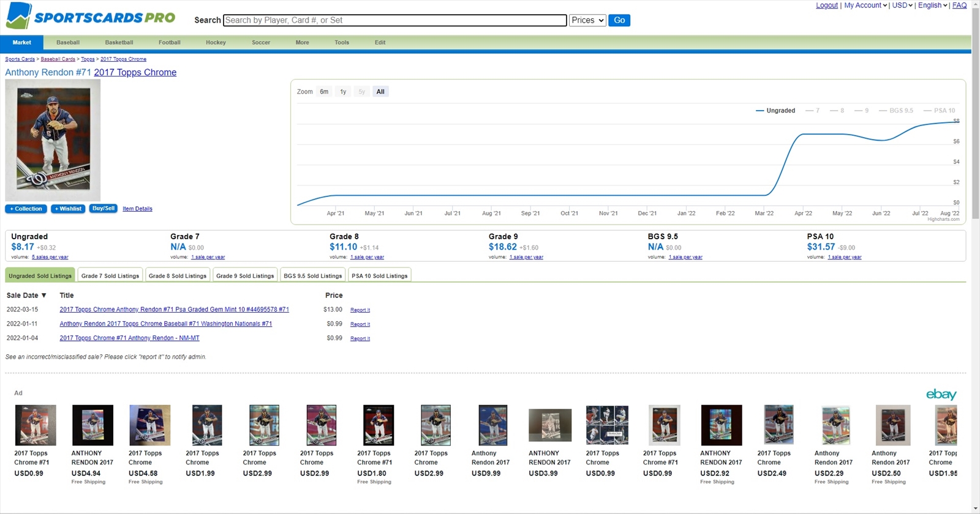This screenshot has width=980, height=514.
Task: Go to Topps breadcrumb link
Action: [88, 59]
